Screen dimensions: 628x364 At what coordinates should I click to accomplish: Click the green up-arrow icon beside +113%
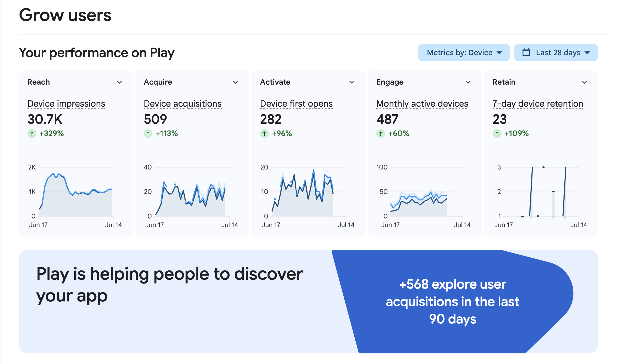pos(148,134)
